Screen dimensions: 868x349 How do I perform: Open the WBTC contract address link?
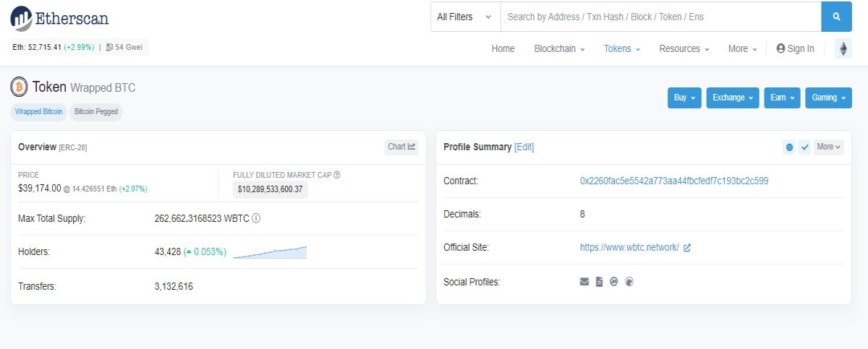(x=674, y=181)
